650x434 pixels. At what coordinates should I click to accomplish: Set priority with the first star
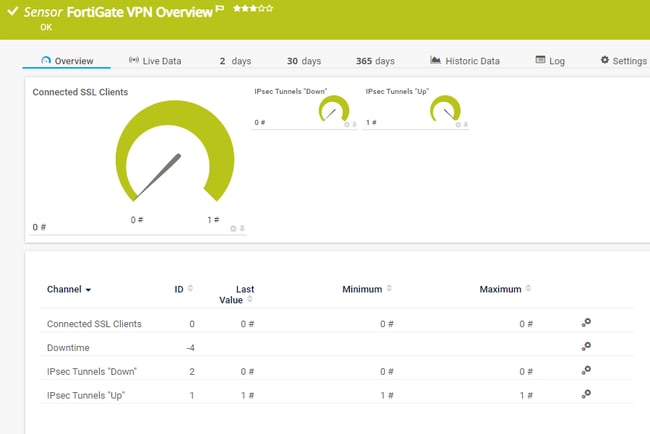237,8
